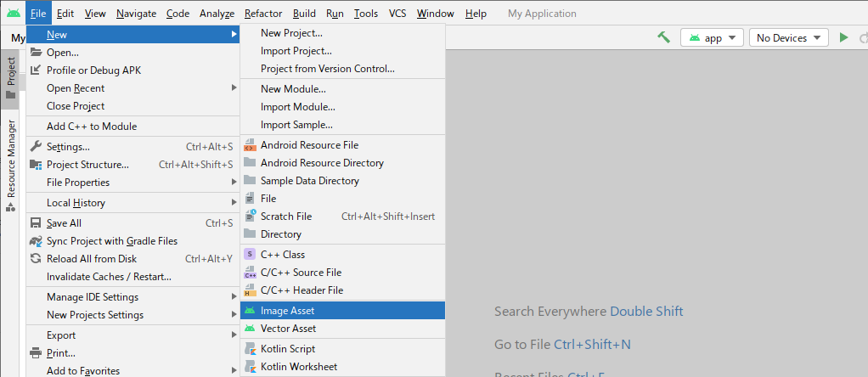The width and height of the screenshot is (868, 377).
Task: Choose New Module... entry
Action: click(342, 89)
